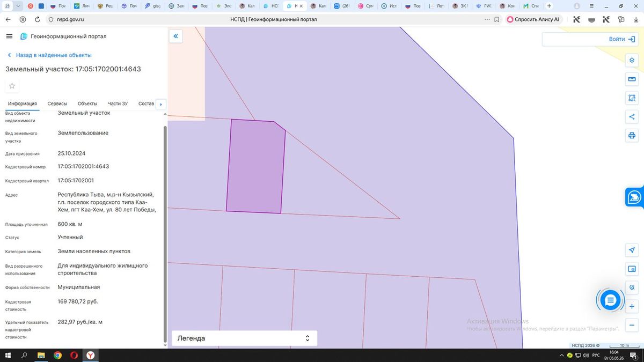Switch to the Сервисы tab
644x362 pixels.
[x=57, y=104]
